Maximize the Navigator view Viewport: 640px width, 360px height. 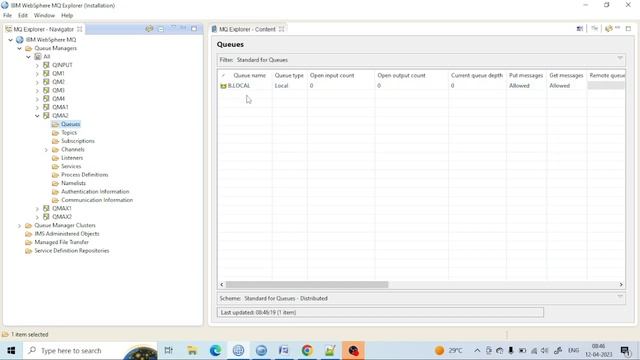click(x=194, y=29)
